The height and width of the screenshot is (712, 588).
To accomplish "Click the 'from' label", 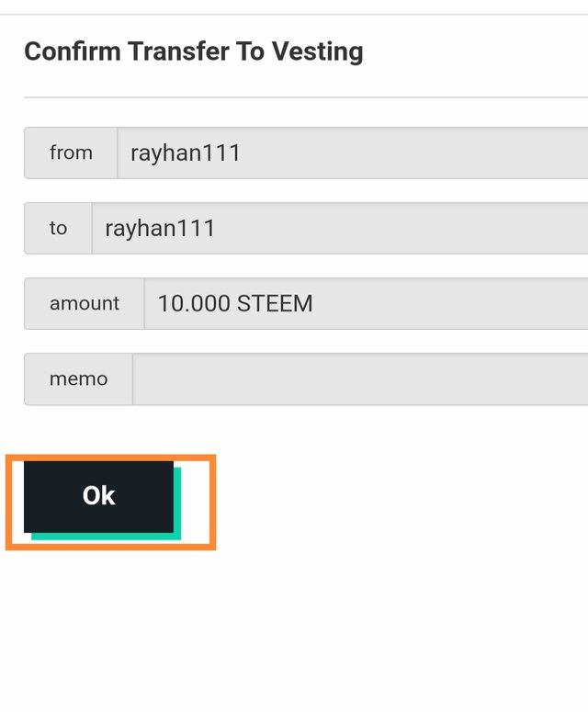I will [x=71, y=153].
